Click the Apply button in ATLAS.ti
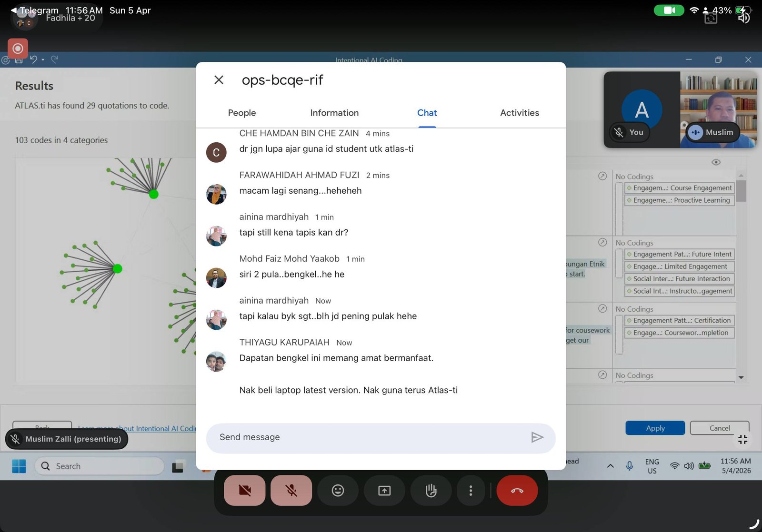762x532 pixels. pyautogui.click(x=655, y=428)
